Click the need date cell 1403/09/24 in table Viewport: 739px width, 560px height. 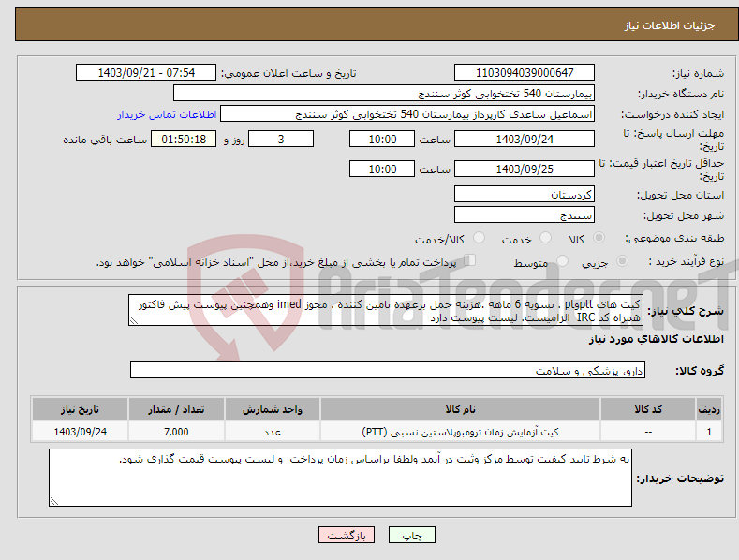[x=80, y=432]
